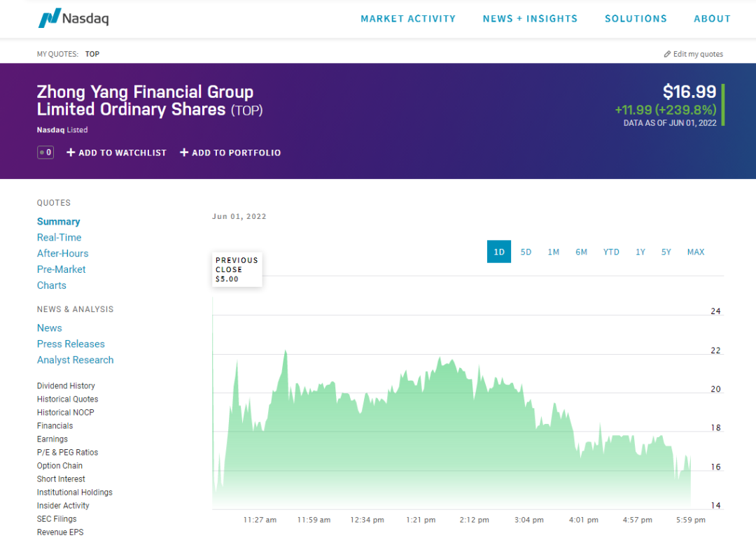The height and width of the screenshot is (559, 756).
Task: Open SEC Filings page
Action: pos(57,519)
